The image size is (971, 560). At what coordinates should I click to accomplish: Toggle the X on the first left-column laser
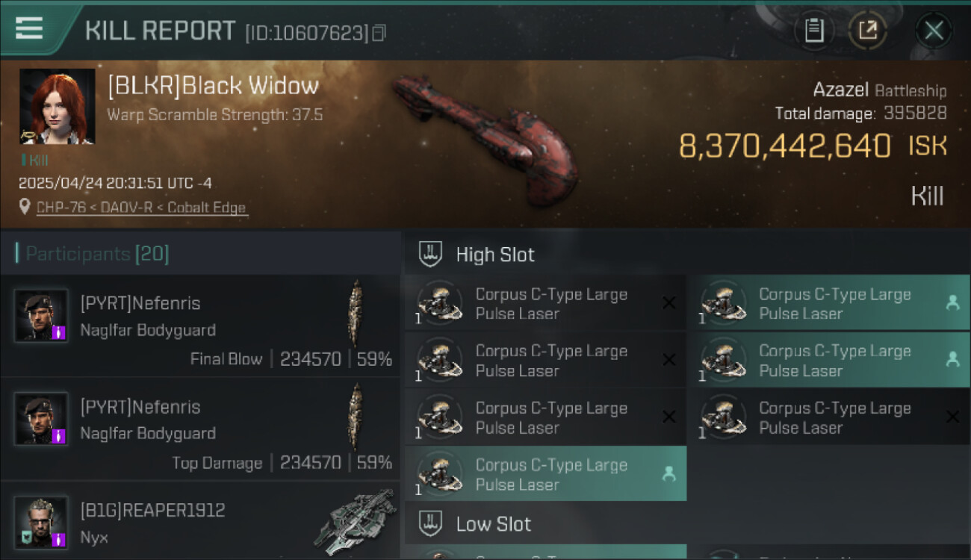[669, 303]
